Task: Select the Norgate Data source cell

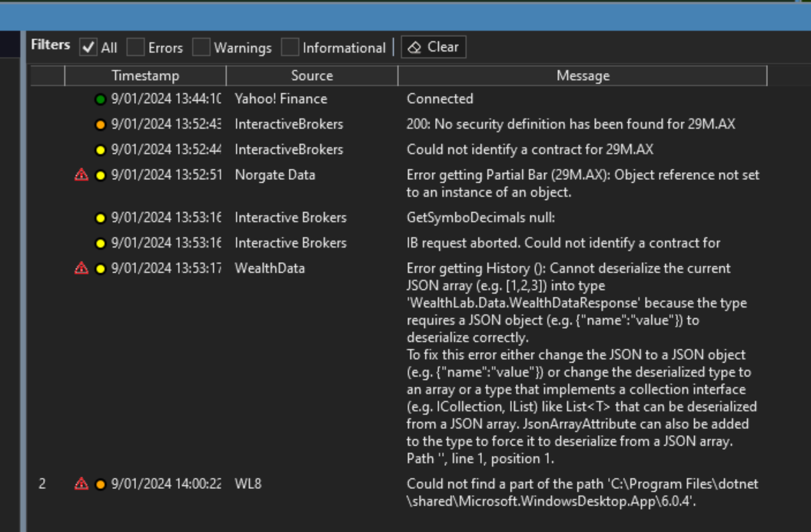Action: (x=274, y=175)
